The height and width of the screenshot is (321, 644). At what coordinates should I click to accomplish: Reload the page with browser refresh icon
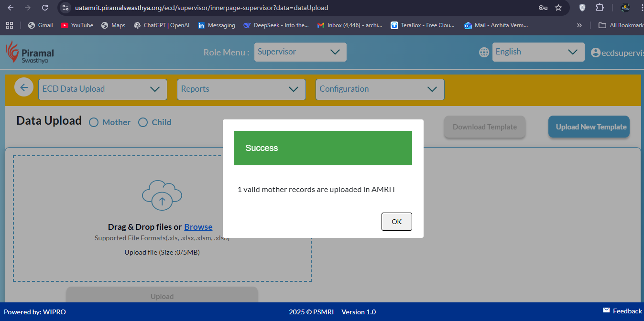pos(45,8)
